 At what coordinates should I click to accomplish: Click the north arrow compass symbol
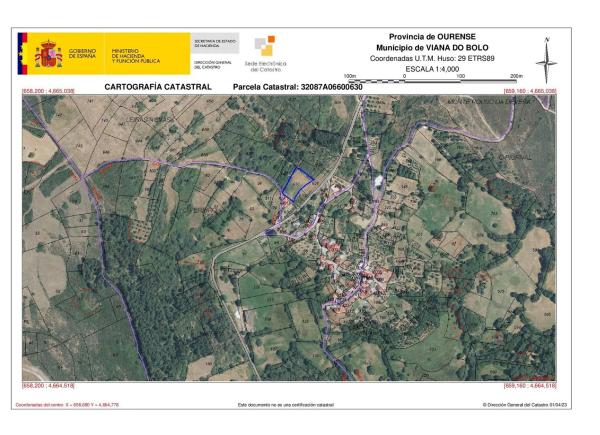click(546, 61)
